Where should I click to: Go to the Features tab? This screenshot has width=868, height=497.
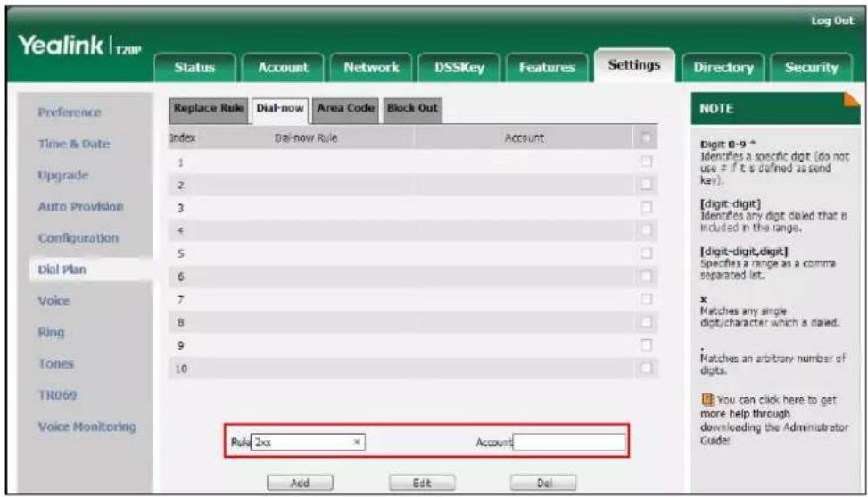tap(547, 68)
